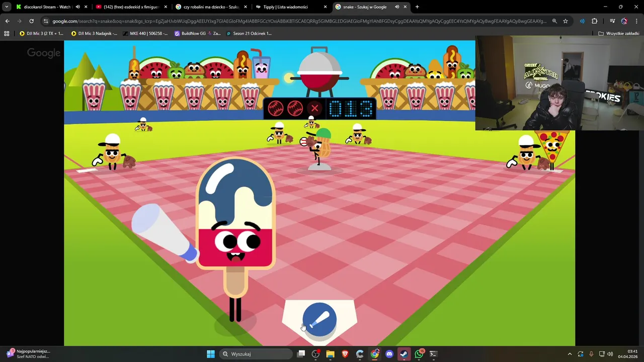
Task: Open the page zoom magnifier icon
Action: [554, 21]
